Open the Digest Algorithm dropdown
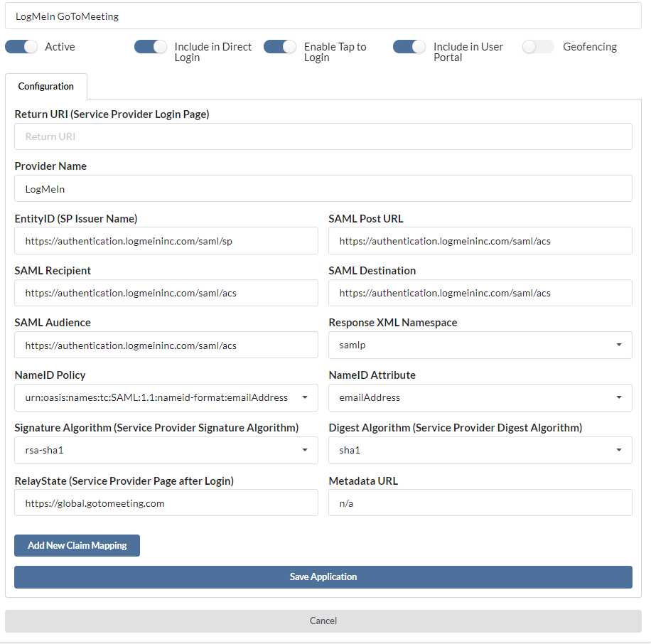 (480, 450)
